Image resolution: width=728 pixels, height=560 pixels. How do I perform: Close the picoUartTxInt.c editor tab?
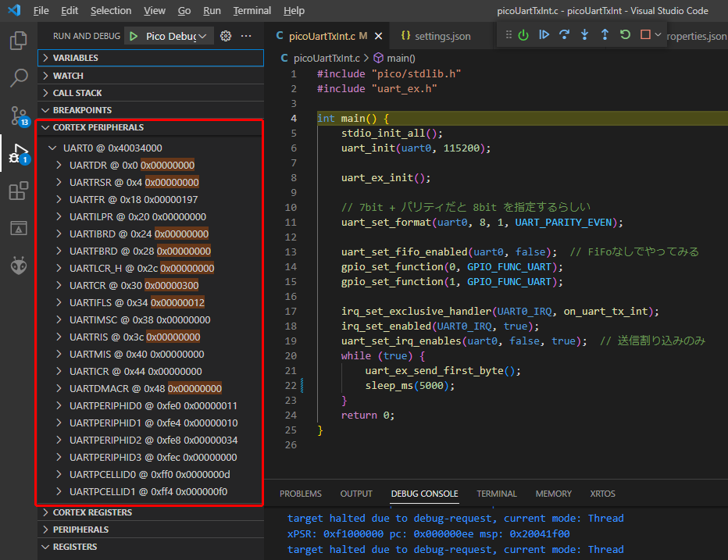point(379,36)
